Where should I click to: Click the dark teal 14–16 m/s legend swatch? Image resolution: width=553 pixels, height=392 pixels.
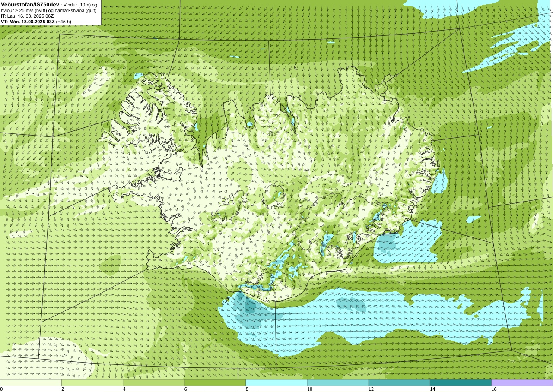pyautogui.click(x=461, y=383)
